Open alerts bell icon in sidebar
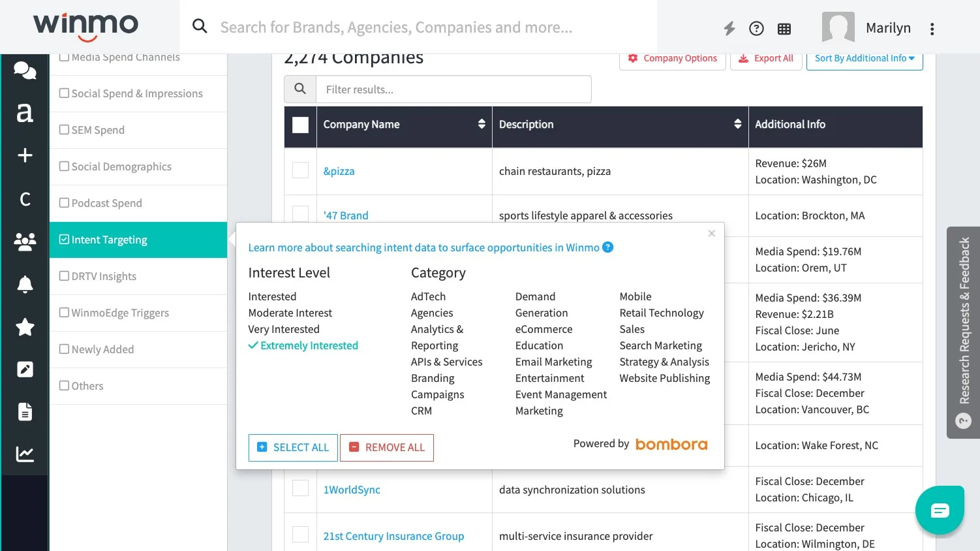 point(25,284)
